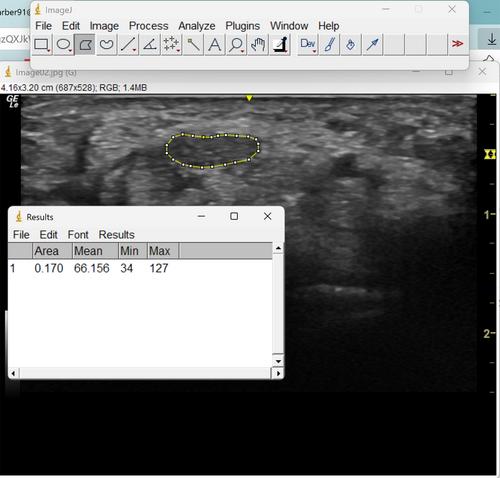
Task: Open the Plugins menu
Action: pos(242,26)
